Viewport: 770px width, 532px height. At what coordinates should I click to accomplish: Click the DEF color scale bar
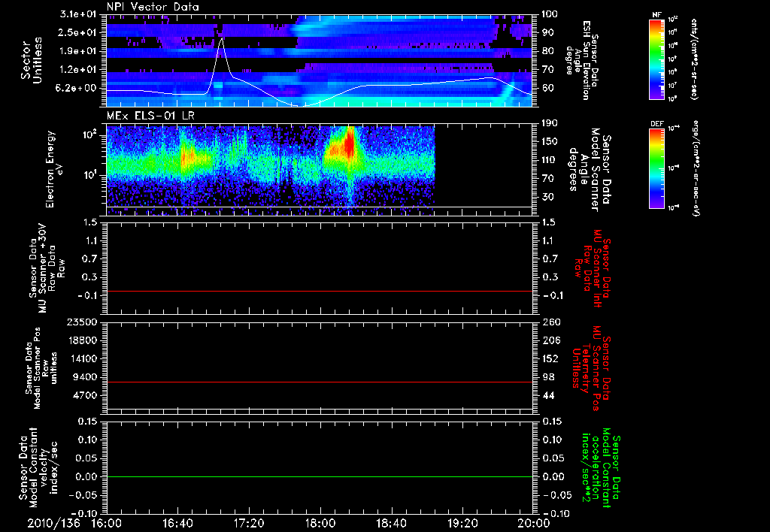pyautogui.click(x=656, y=168)
